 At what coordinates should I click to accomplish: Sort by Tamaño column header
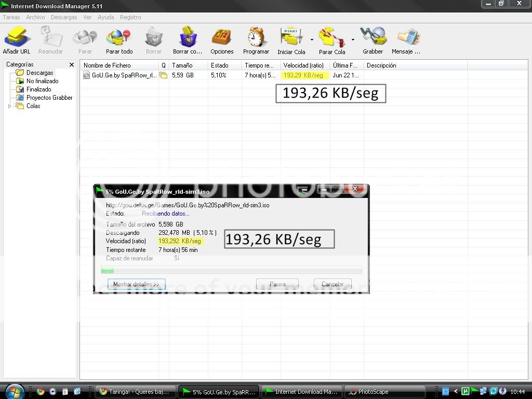tap(188, 65)
